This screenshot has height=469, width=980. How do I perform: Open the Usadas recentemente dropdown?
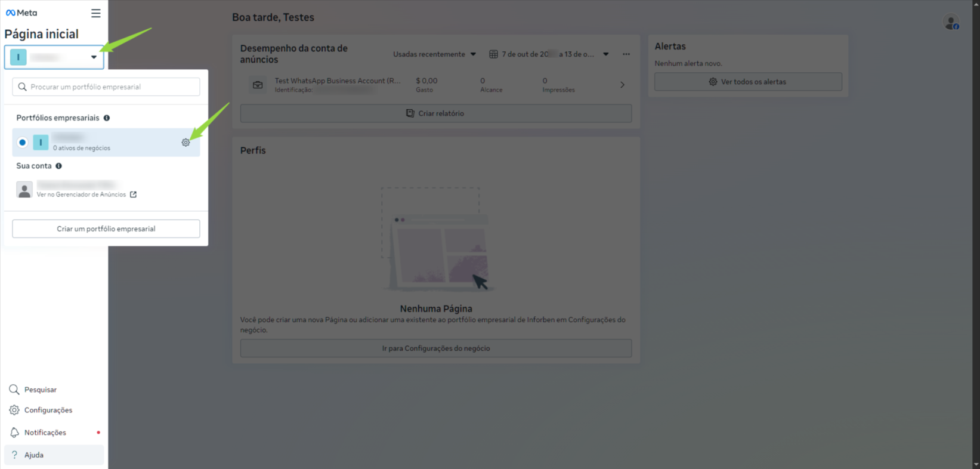434,54
